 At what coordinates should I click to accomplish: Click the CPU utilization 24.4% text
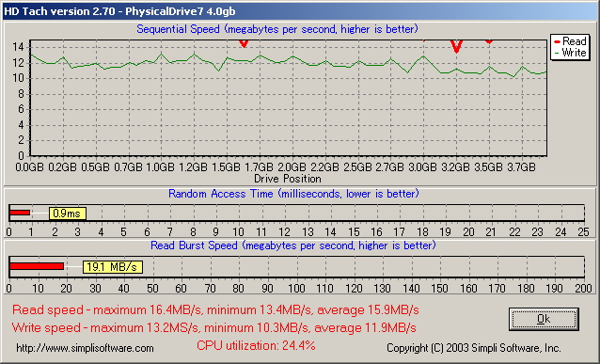pos(256,345)
